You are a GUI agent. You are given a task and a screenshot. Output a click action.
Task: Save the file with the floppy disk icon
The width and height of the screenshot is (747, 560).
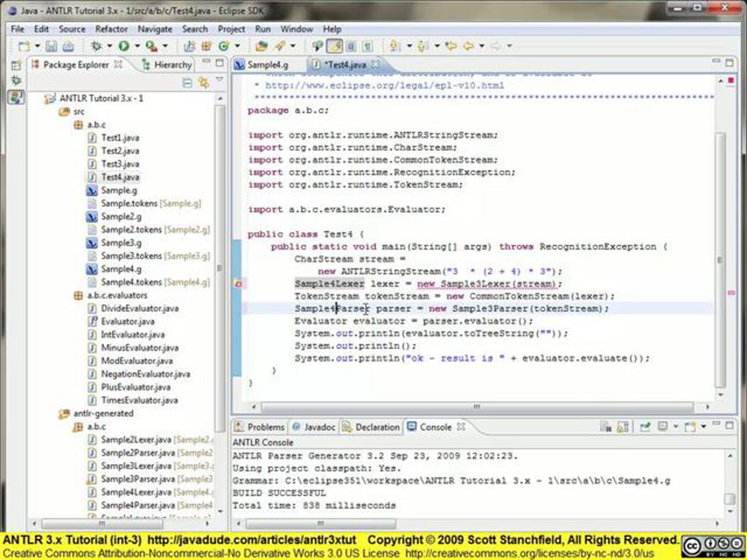[51, 46]
